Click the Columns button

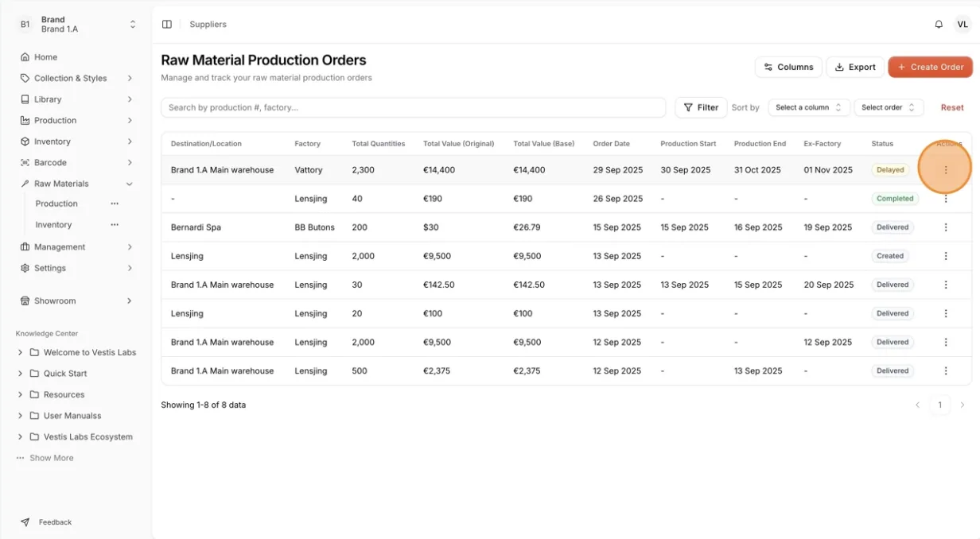pyautogui.click(x=788, y=67)
